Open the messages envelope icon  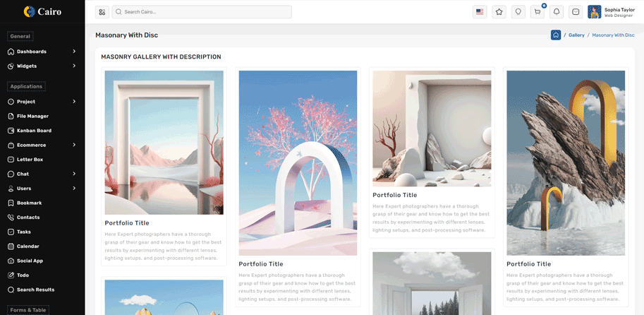click(576, 12)
